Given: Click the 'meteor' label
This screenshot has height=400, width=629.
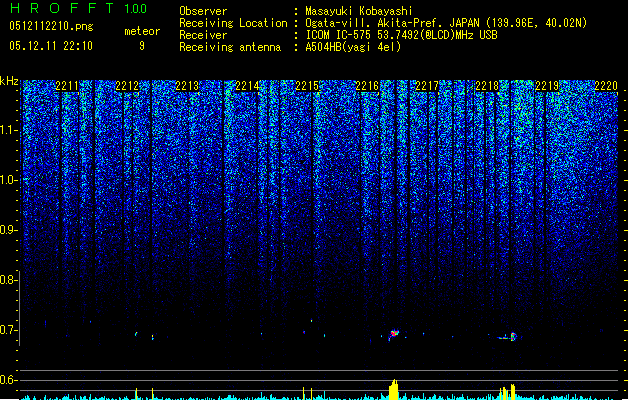Looking at the screenshot, I should point(142,31).
